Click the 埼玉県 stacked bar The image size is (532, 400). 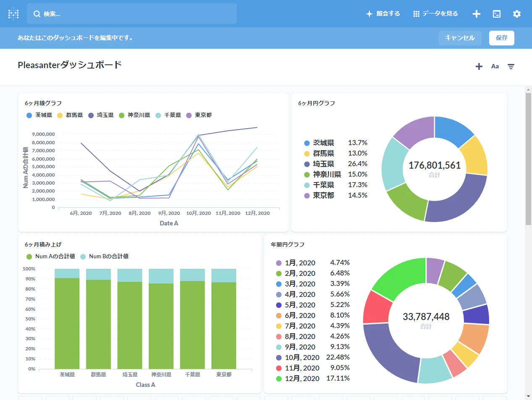(130, 319)
